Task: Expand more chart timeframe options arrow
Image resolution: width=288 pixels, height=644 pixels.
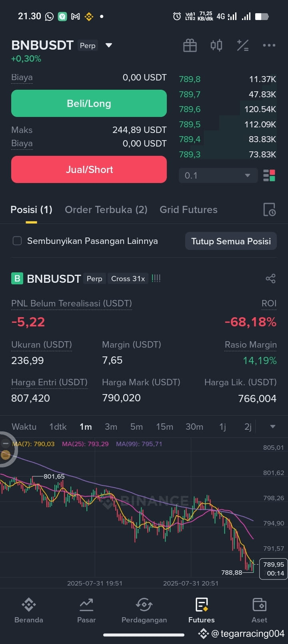Action: 273,427
